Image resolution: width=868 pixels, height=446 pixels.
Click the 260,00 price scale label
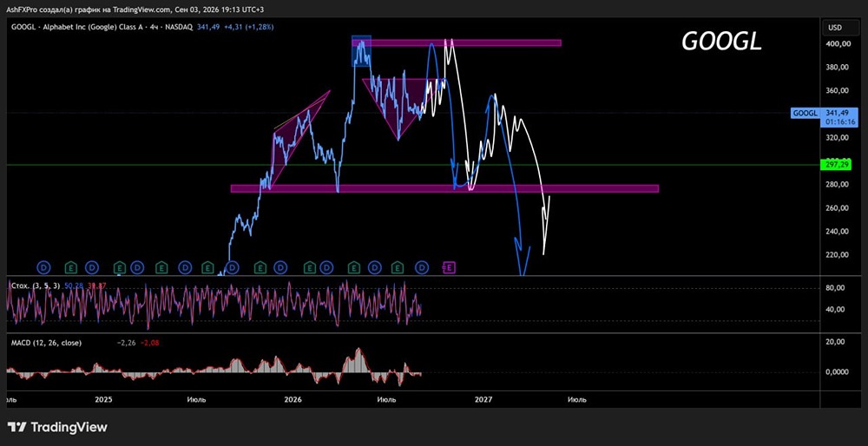tap(837, 208)
